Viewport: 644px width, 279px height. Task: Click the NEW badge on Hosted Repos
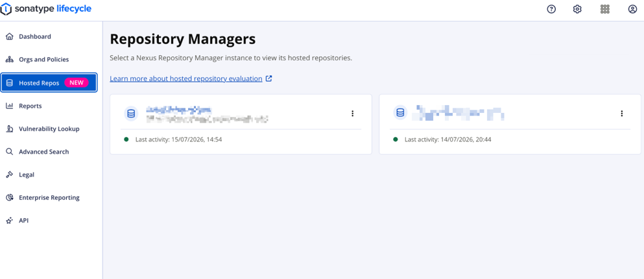coord(77,82)
